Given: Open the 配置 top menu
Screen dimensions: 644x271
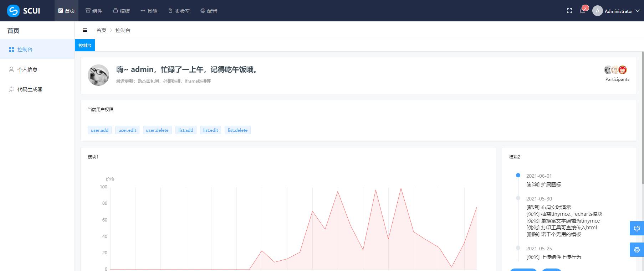Looking at the screenshot, I should pyautogui.click(x=209, y=11).
